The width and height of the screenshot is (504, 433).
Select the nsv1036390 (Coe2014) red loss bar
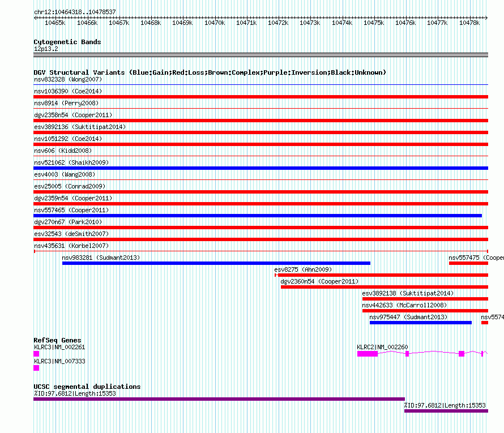260,97
